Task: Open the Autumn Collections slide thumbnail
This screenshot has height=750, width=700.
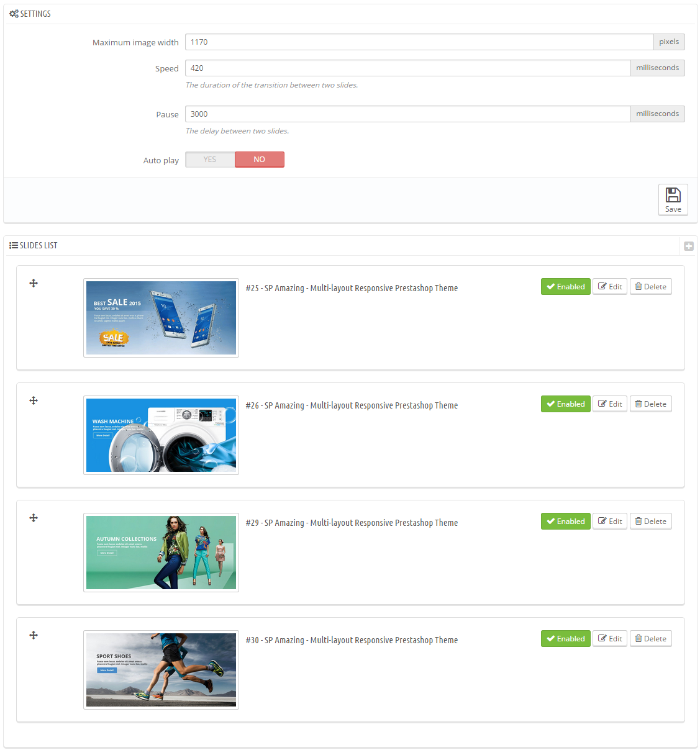Action: coord(161,553)
